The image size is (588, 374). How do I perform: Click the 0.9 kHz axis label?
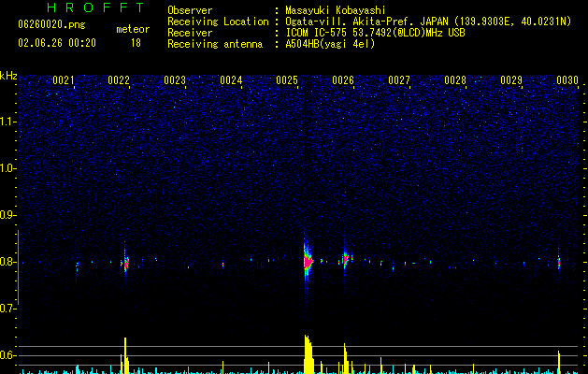(8, 215)
